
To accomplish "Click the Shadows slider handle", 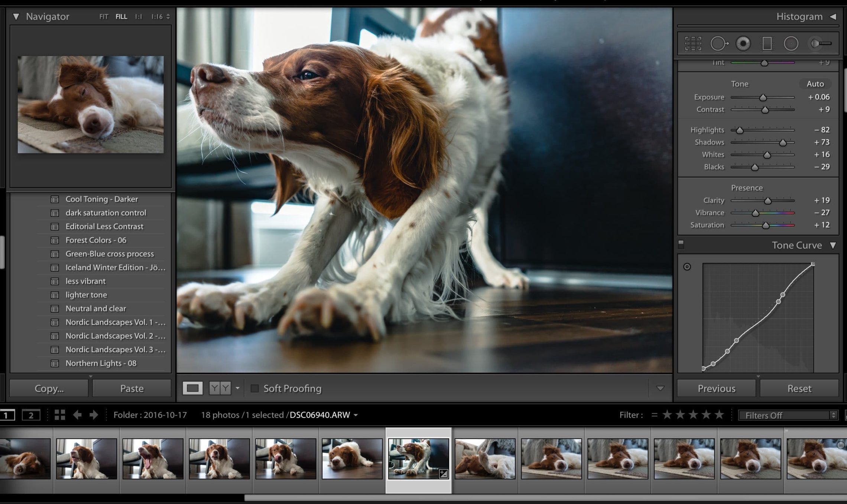I will pyautogui.click(x=783, y=143).
